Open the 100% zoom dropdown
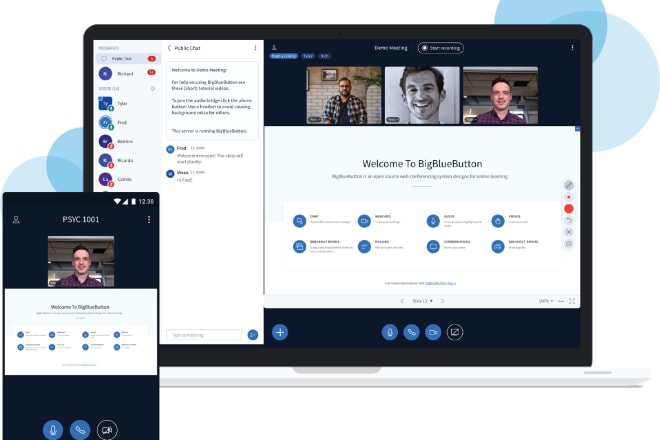This screenshot has width=660, height=440. pos(546,301)
